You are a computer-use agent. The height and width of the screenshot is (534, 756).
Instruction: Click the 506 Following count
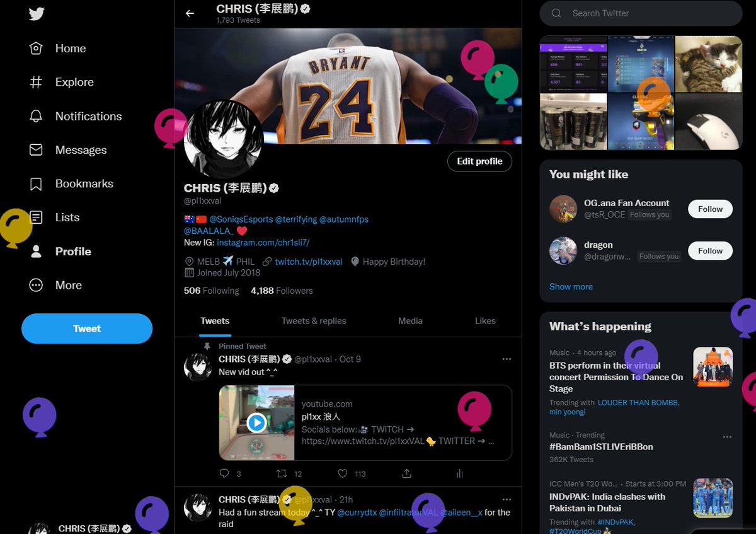(212, 291)
